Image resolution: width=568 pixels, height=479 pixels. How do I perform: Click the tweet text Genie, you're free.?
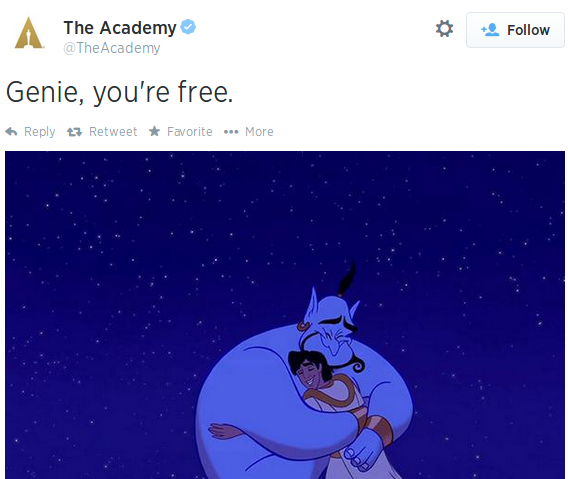(120, 92)
